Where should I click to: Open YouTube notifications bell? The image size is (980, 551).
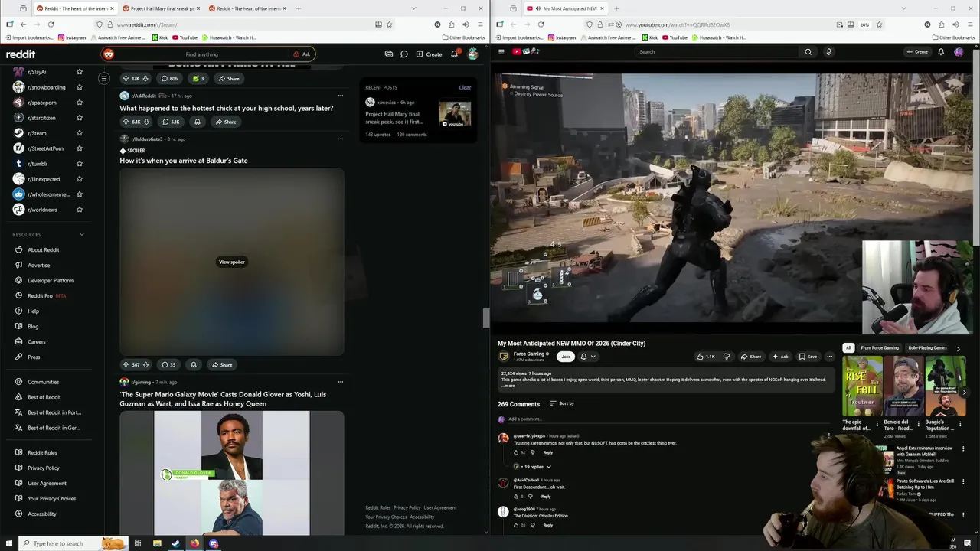tap(941, 52)
